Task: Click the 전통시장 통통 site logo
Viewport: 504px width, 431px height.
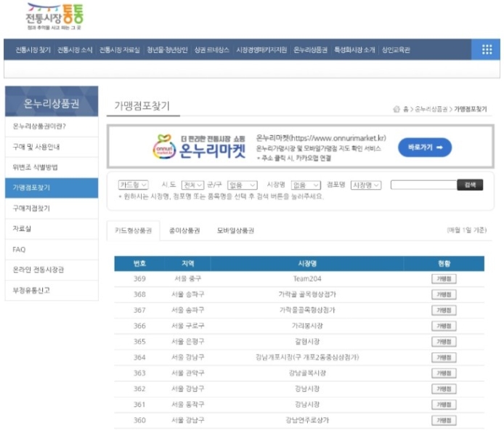Action: [54, 17]
